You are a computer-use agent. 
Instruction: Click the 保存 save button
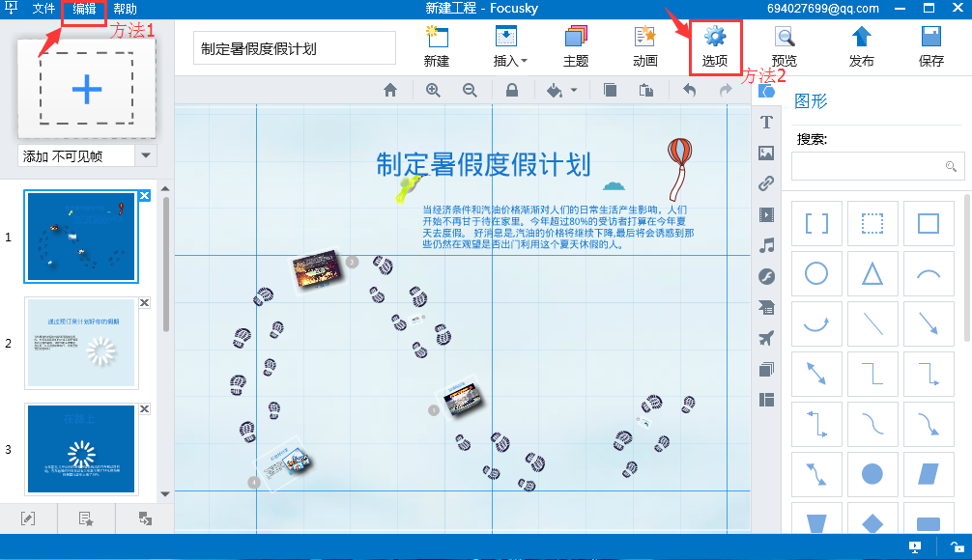point(931,46)
